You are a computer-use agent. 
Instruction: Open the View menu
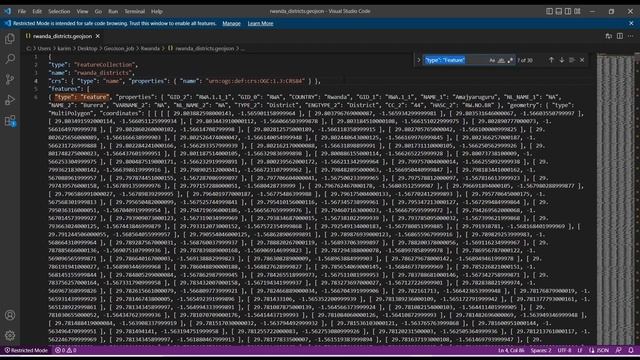(82, 11)
